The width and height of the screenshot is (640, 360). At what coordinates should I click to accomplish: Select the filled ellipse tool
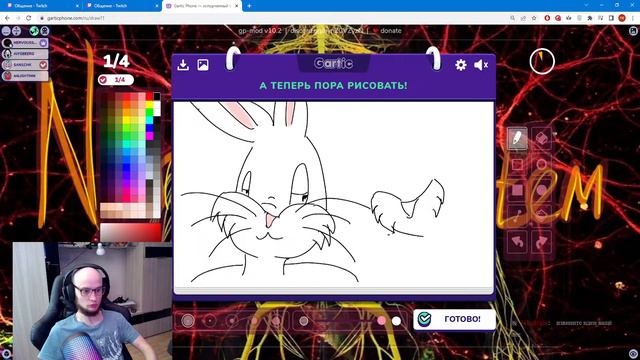[542, 190]
